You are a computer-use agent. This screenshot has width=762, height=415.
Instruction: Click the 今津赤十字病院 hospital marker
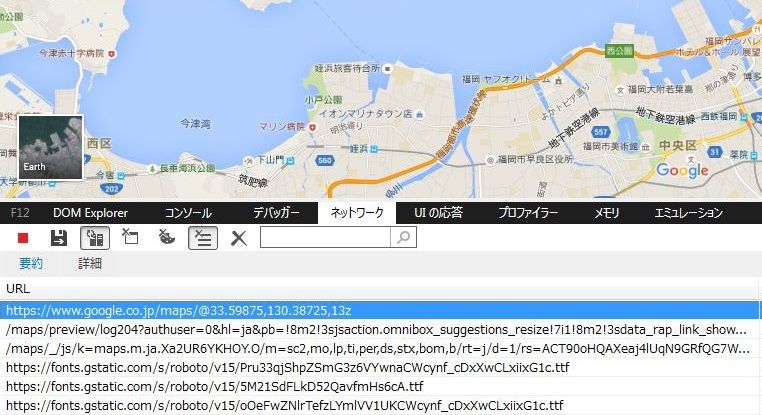(112, 54)
